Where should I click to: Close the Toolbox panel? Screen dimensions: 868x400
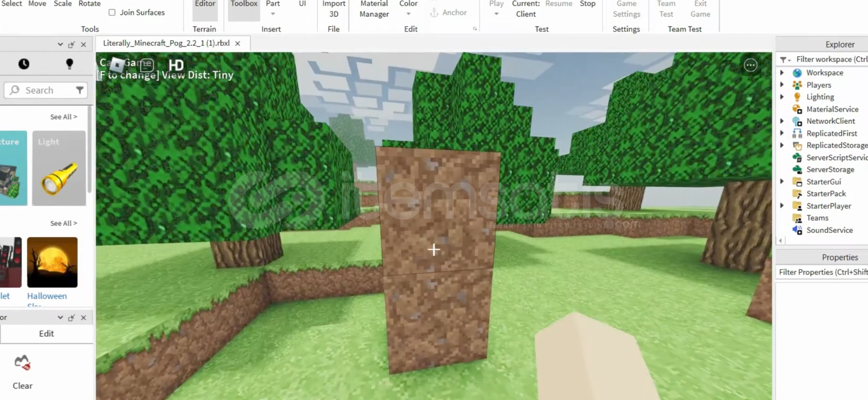[84, 44]
